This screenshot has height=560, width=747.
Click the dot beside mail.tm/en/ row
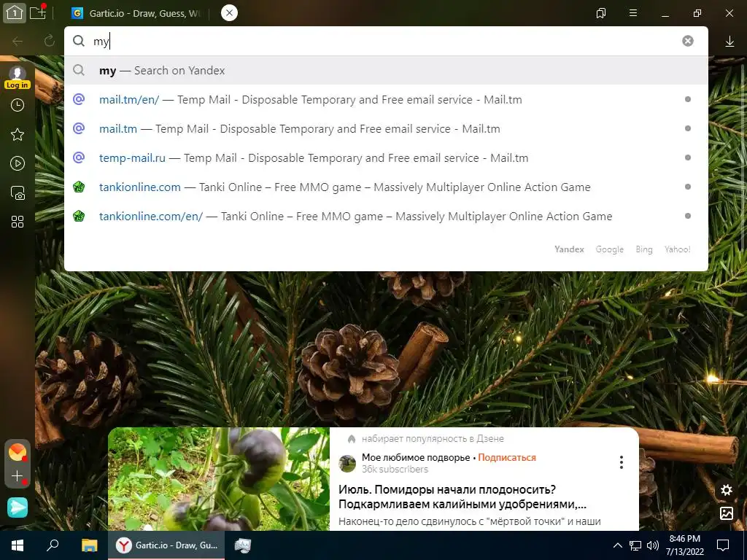click(687, 99)
